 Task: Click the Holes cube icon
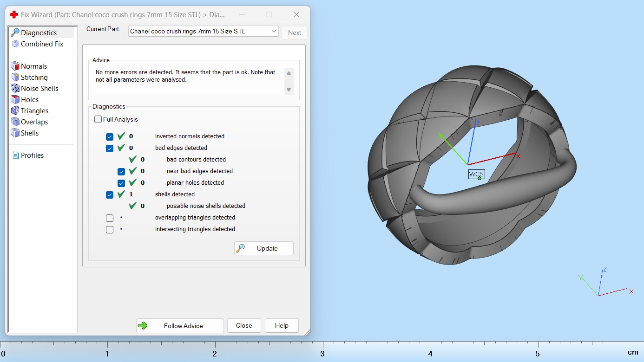coord(15,99)
